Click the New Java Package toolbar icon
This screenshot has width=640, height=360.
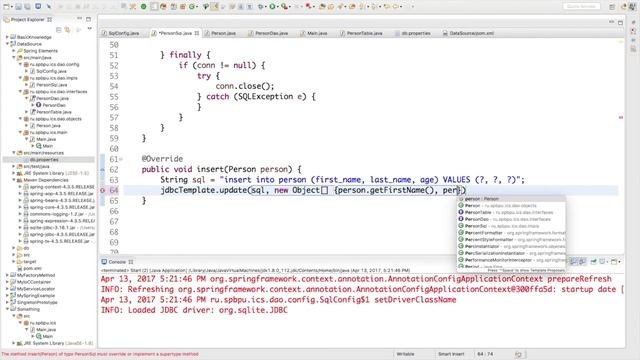(x=182, y=7)
